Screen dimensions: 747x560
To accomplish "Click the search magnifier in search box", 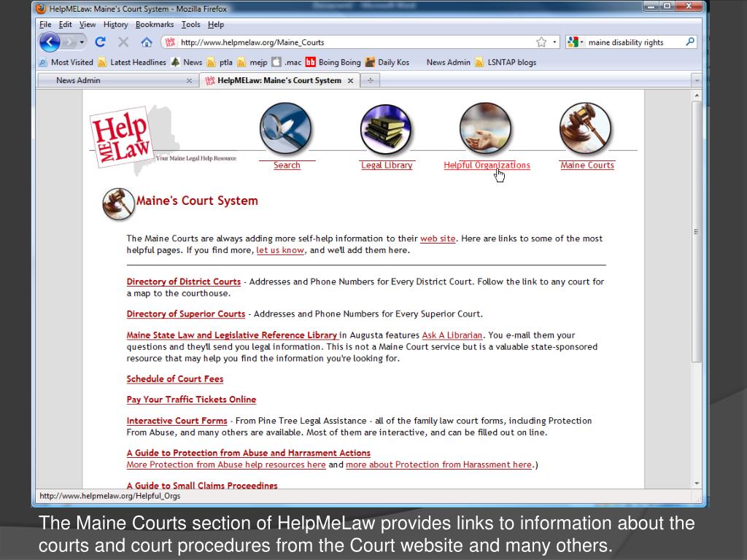I will (x=689, y=42).
